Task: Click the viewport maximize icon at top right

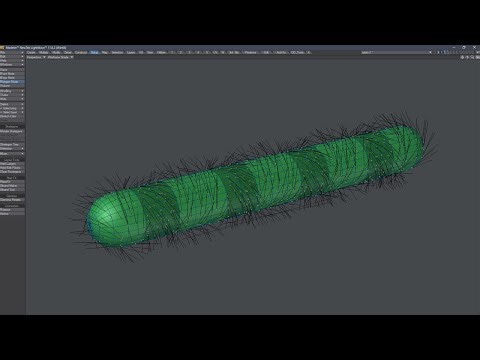Action: coord(477,57)
